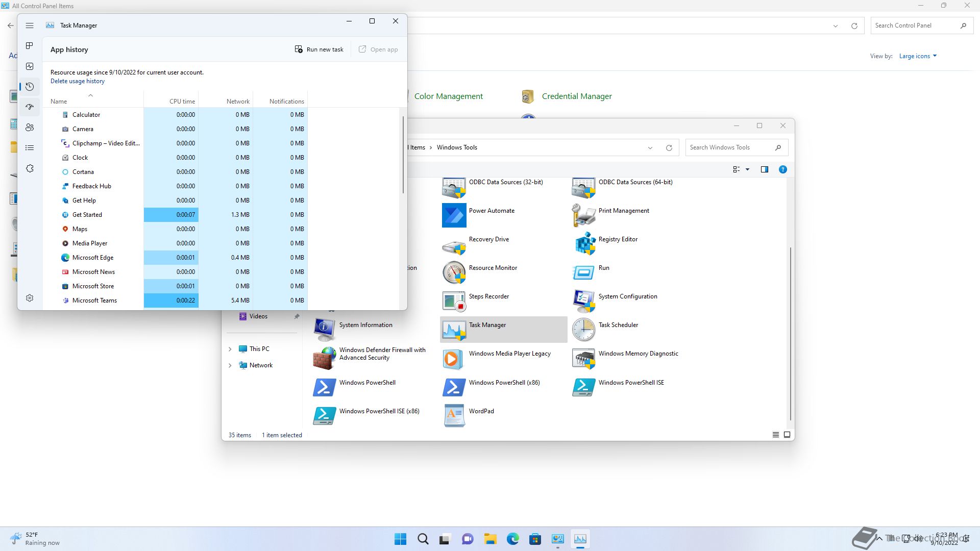This screenshot has height=551, width=980.
Task: Open Task Manager hamburger navigation menu
Action: [x=30, y=26]
